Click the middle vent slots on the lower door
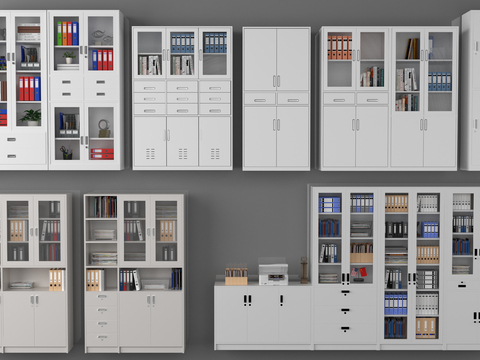This screenshot has height=360, width=480. click(183, 154)
